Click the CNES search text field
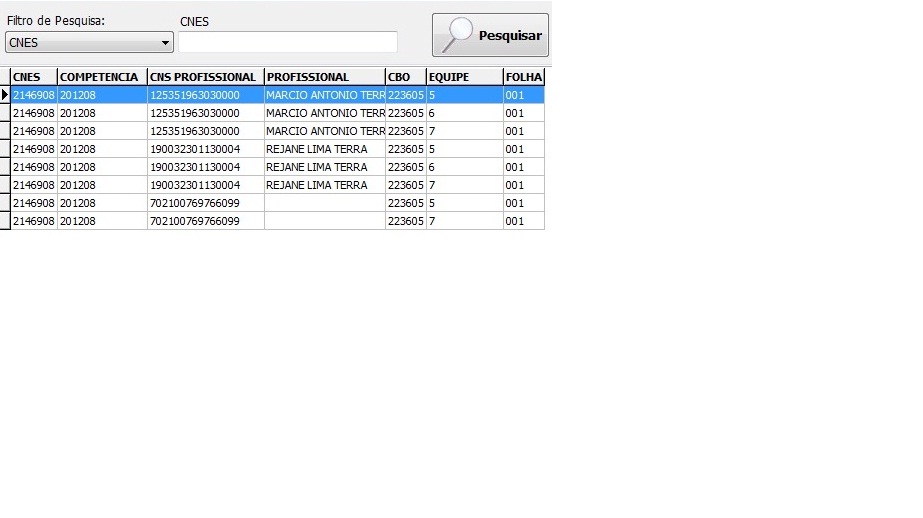The image size is (923, 518). coord(288,42)
